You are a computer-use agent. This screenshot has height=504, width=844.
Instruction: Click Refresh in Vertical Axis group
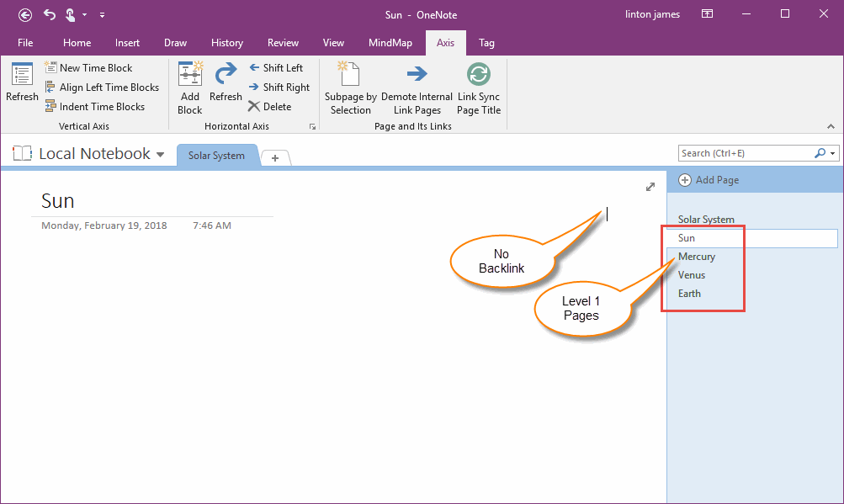[22, 82]
